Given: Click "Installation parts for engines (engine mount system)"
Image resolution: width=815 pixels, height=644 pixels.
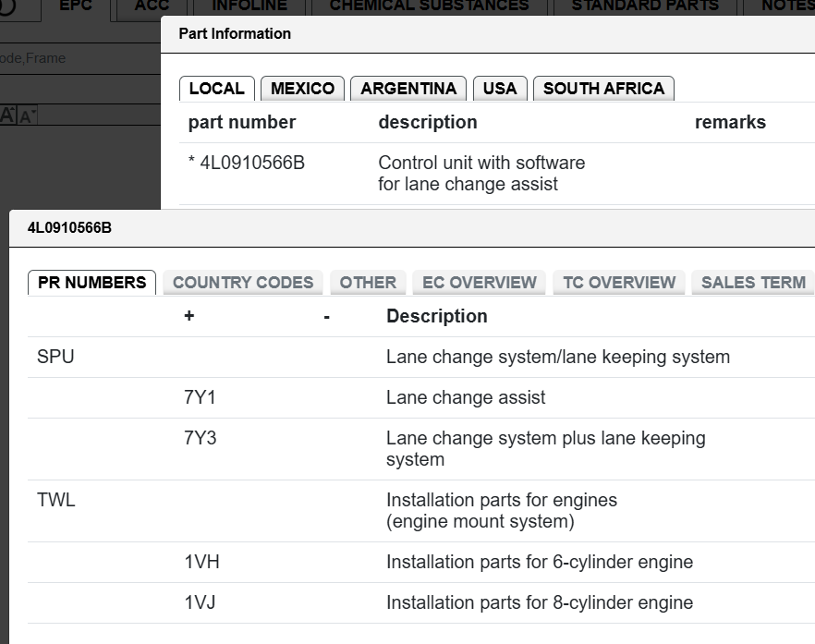Looking at the screenshot, I should [502, 510].
